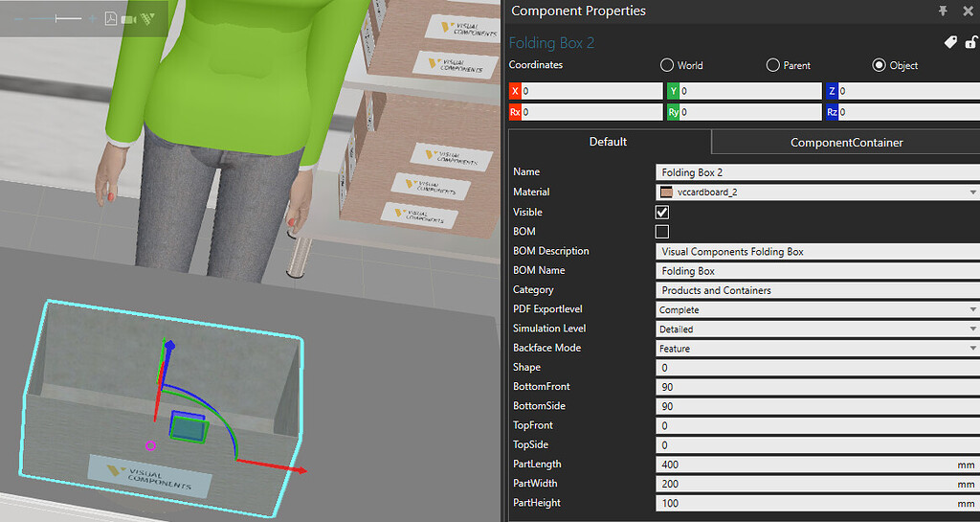Close the Component Properties panel
The height and width of the screenshot is (522, 980).
click(x=969, y=11)
